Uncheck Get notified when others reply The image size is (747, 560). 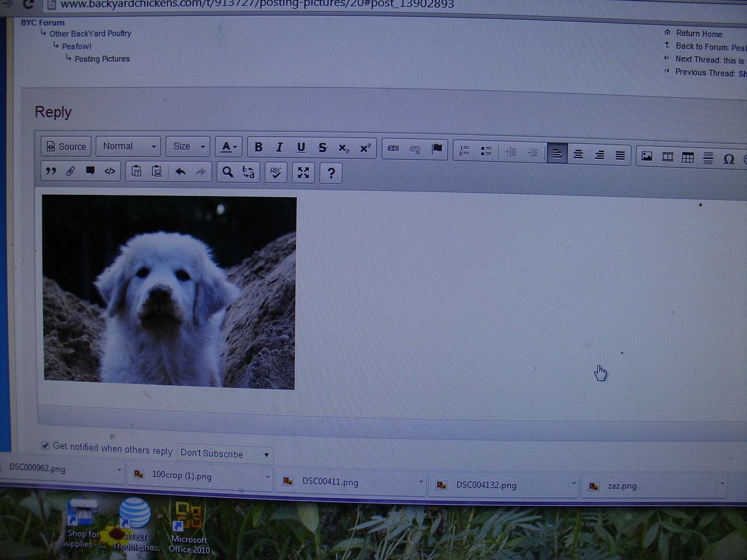[46, 446]
